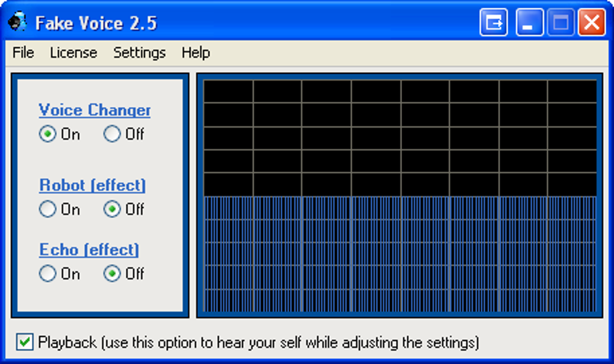Click the Echo (effect) link

[x=89, y=250]
